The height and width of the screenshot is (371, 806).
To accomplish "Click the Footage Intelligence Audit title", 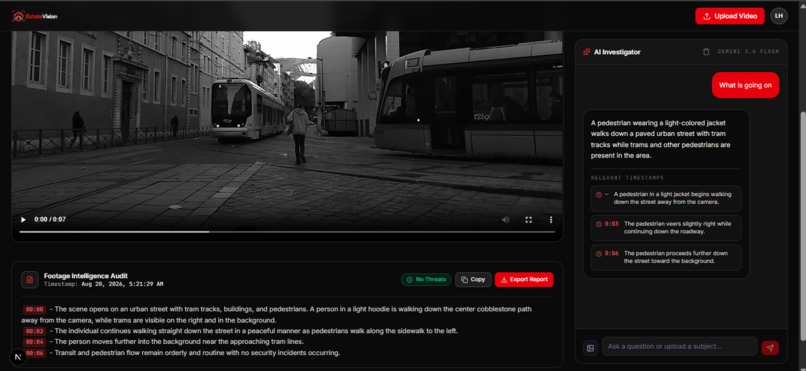I will pos(86,276).
